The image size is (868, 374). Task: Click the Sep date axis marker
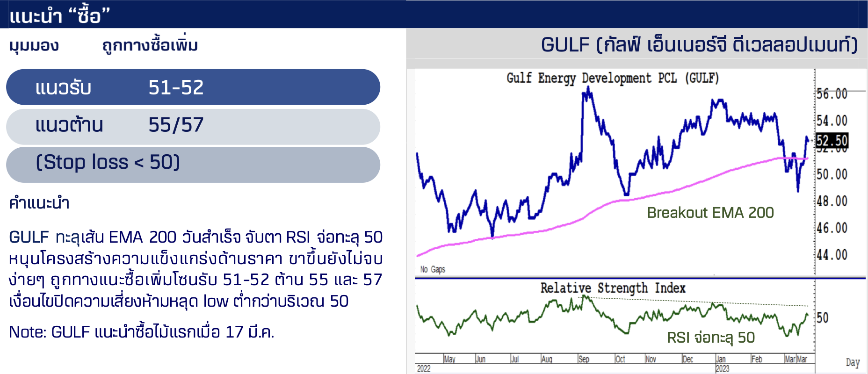click(584, 359)
